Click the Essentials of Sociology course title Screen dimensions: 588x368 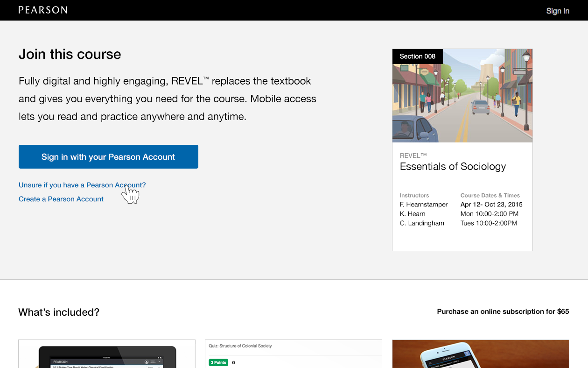coord(453,167)
